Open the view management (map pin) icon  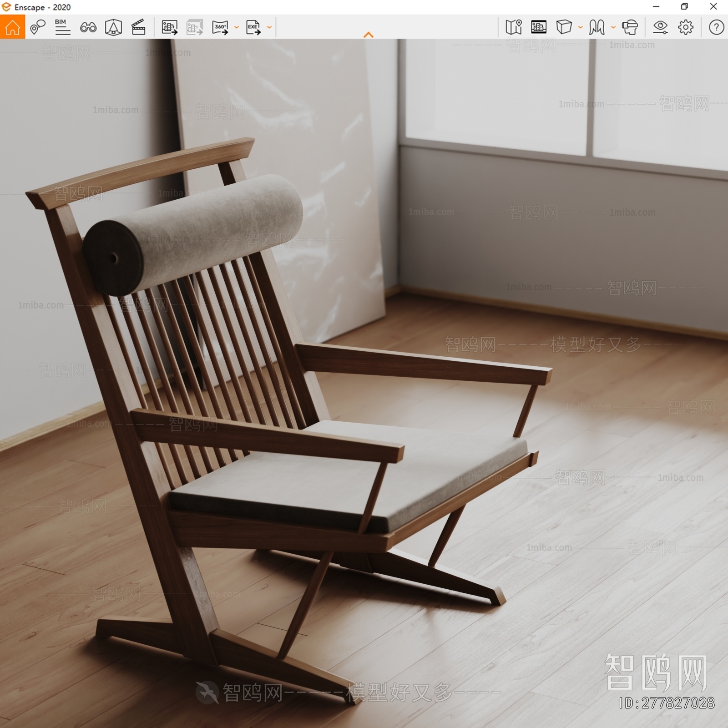point(37,27)
